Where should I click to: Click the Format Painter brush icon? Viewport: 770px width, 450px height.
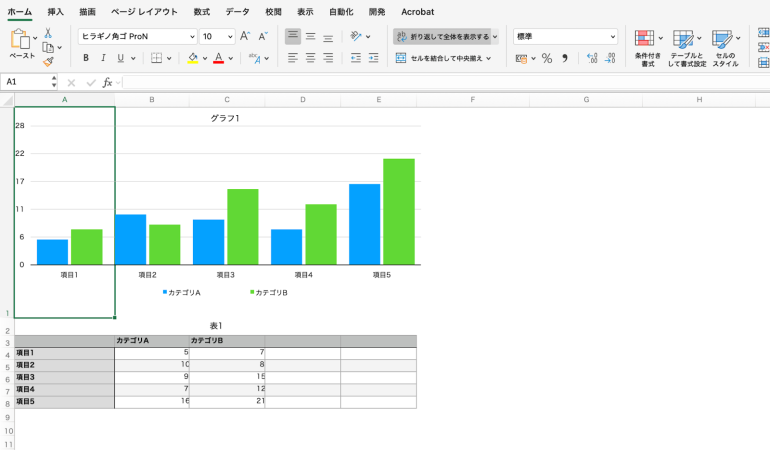point(48,62)
